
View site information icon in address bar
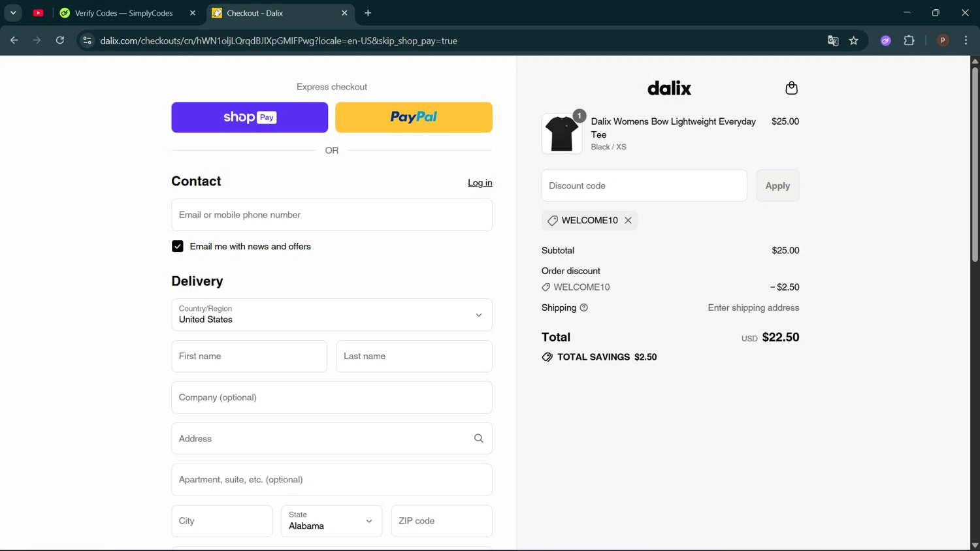(87, 40)
